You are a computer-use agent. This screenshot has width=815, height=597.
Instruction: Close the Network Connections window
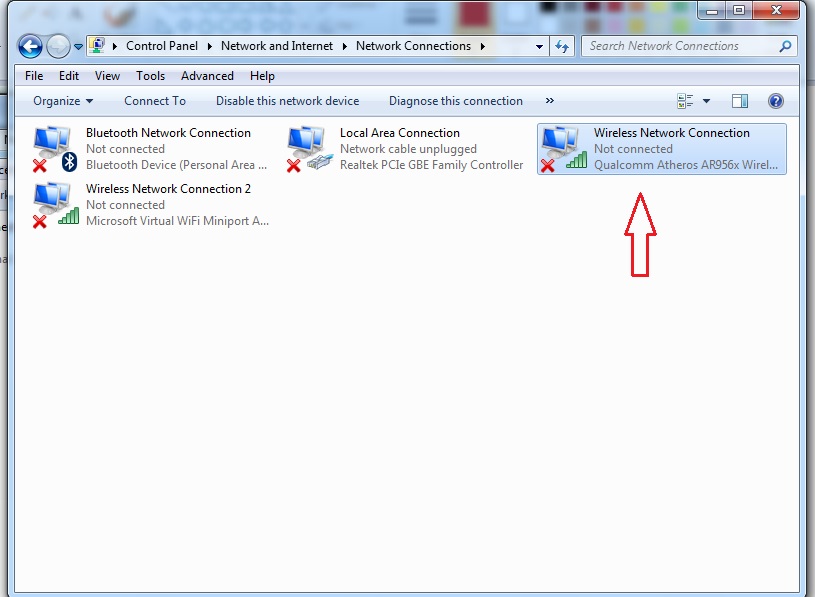point(776,10)
